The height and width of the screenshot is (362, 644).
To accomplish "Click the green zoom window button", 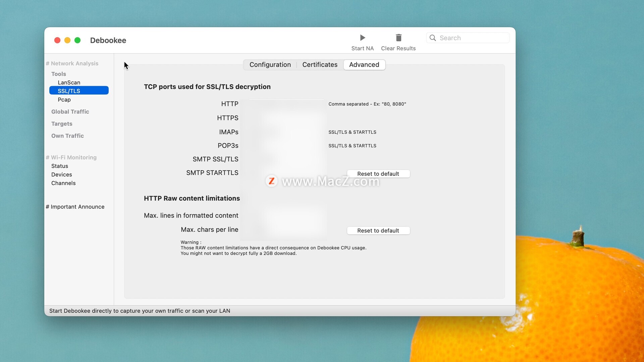I will [77, 40].
